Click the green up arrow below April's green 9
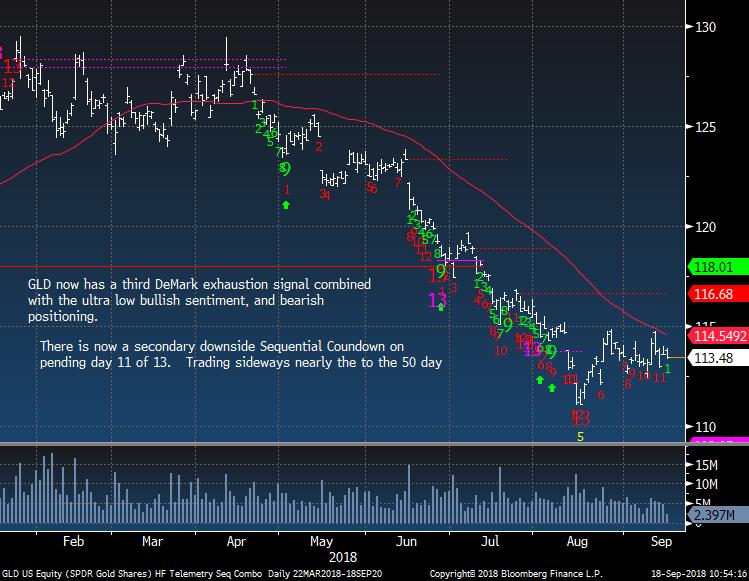The height and width of the screenshot is (581, 749). click(286, 205)
